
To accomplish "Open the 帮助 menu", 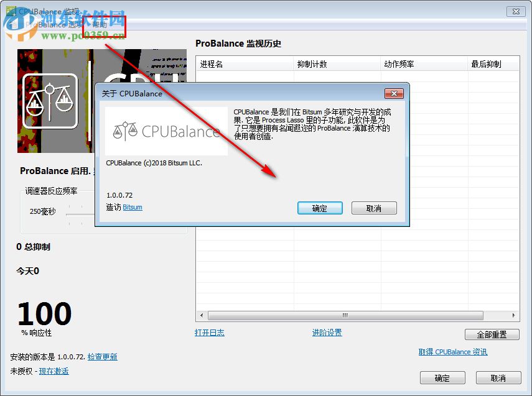I will click(100, 25).
